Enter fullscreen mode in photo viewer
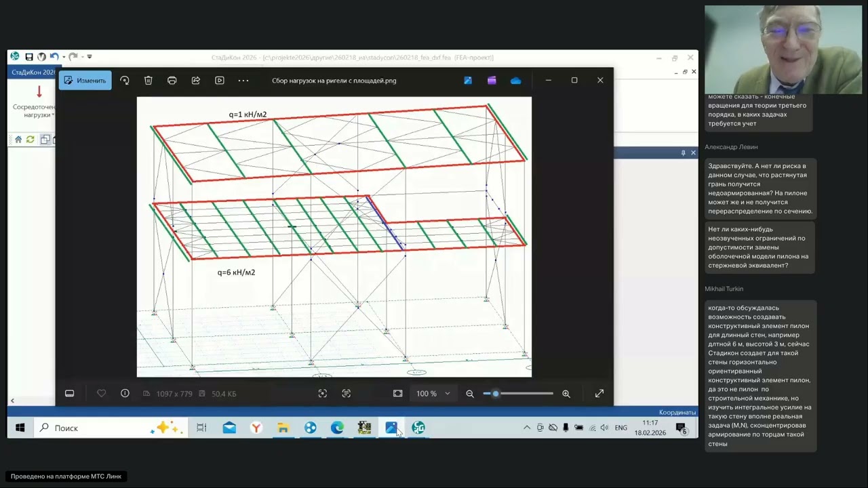The height and width of the screenshot is (488, 868). 599,393
